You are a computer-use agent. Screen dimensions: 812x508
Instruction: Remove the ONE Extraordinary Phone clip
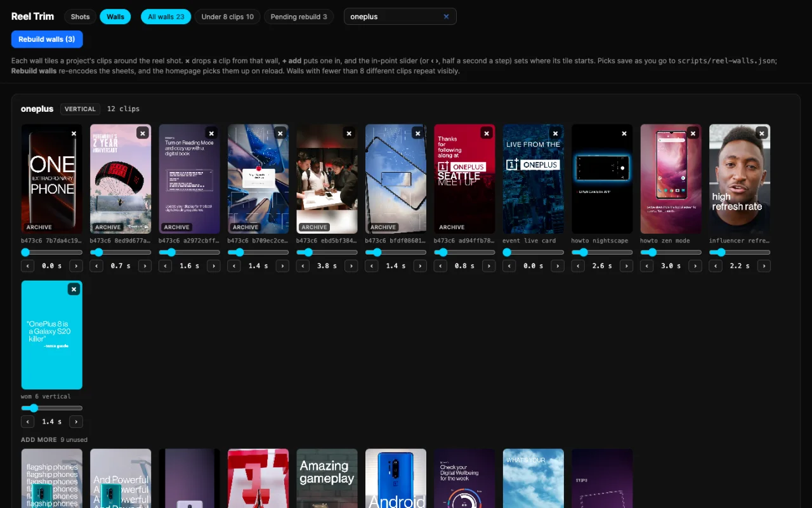coord(74,133)
